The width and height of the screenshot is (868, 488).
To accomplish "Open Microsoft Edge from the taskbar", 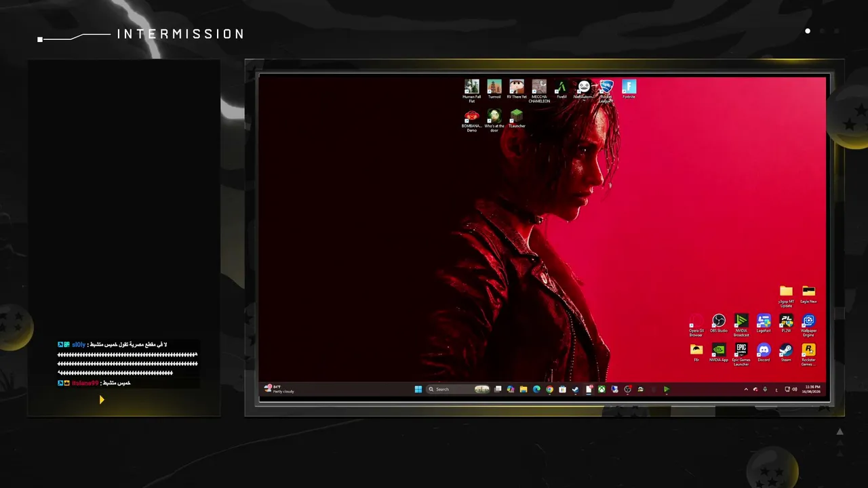I will (536, 389).
